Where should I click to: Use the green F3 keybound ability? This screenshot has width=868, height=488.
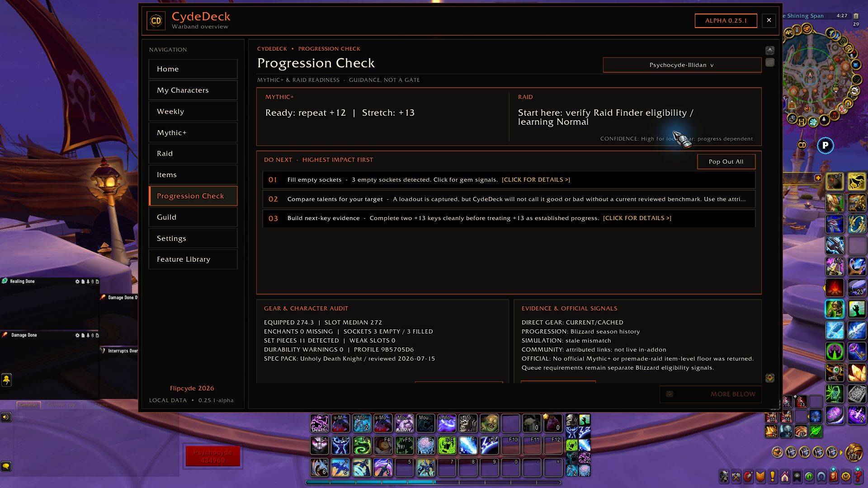click(362, 446)
